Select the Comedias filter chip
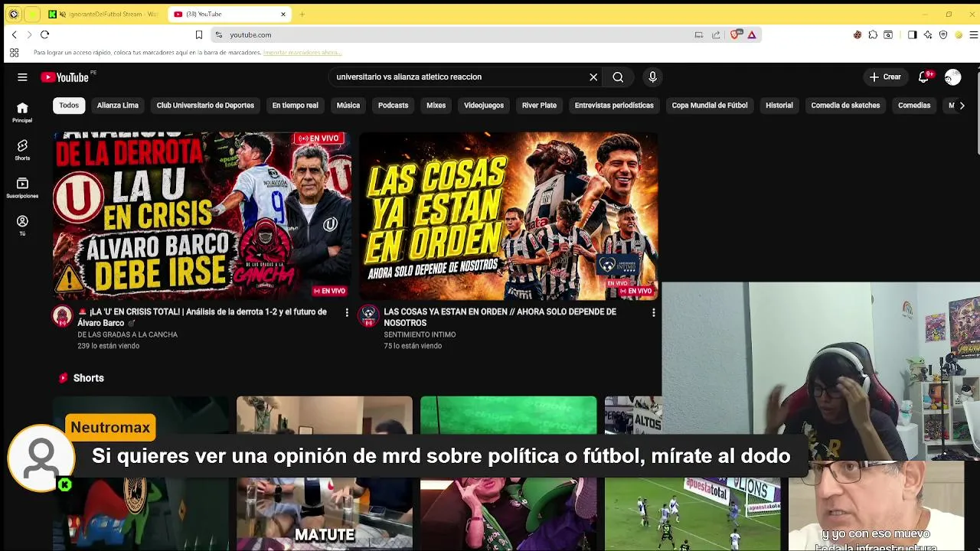Viewport: 980px width, 551px height. point(914,106)
